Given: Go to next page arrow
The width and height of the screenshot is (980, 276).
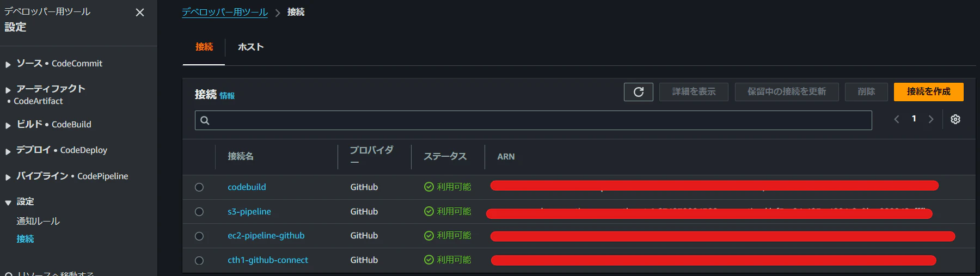Looking at the screenshot, I should (x=931, y=119).
